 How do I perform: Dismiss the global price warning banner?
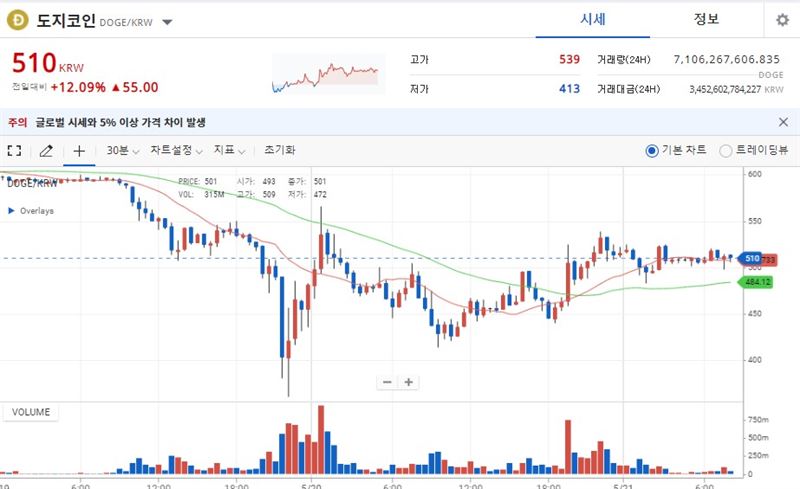click(783, 122)
